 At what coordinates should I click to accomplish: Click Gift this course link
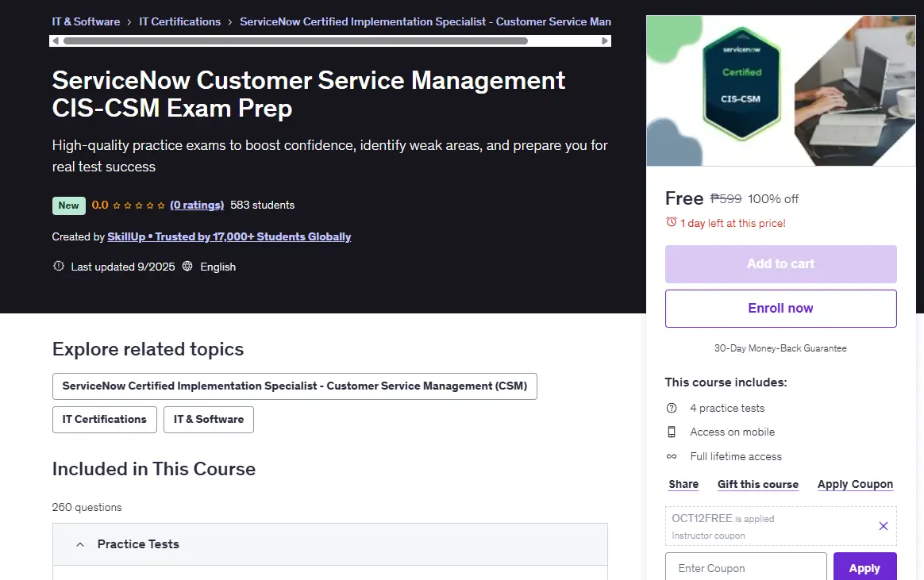click(x=758, y=484)
